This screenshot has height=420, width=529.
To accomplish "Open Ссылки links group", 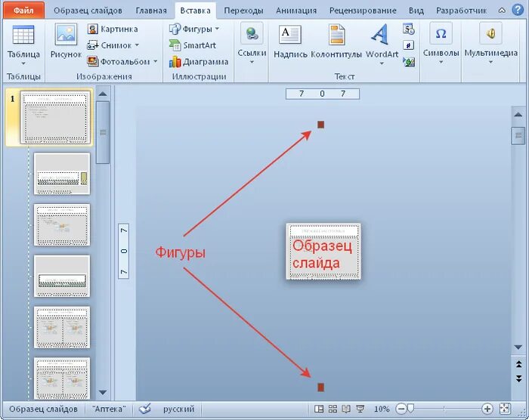I will pos(252,43).
